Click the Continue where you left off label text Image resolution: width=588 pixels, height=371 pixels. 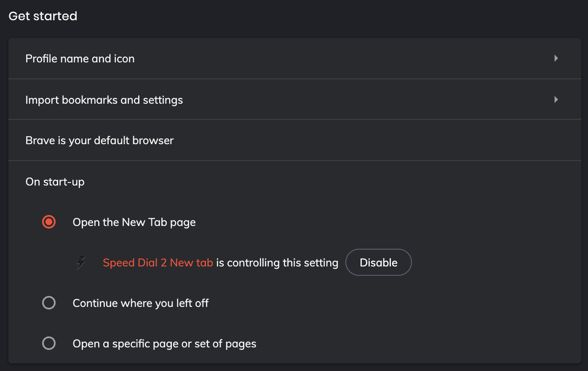coord(140,303)
